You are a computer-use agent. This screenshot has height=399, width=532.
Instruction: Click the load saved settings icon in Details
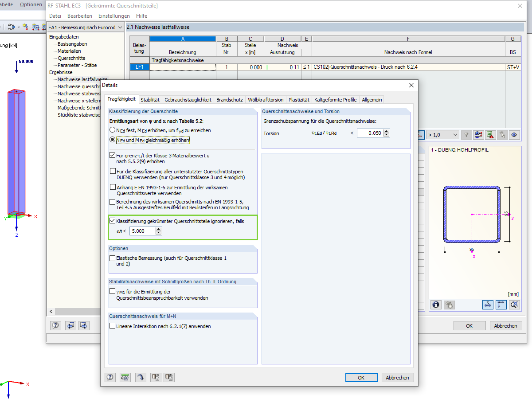(155, 377)
